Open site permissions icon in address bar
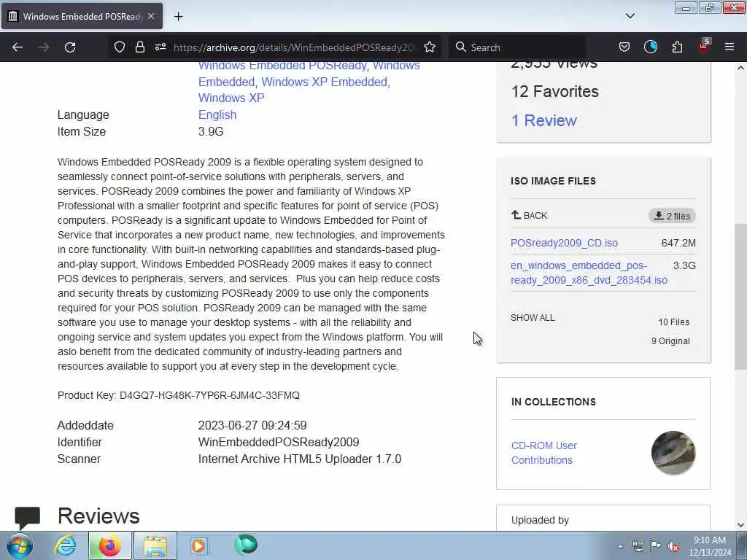The width and height of the screenshot is (747, 560). point(160,47)
